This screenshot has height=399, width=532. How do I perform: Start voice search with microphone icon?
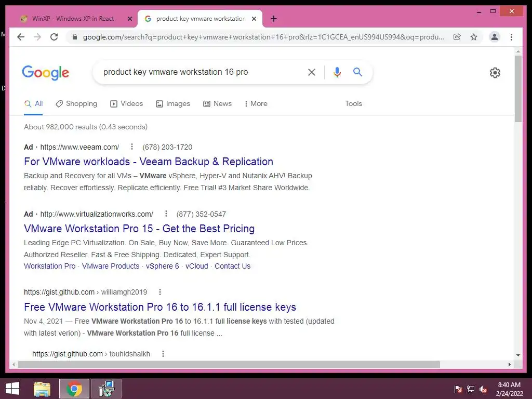point(337,72)
